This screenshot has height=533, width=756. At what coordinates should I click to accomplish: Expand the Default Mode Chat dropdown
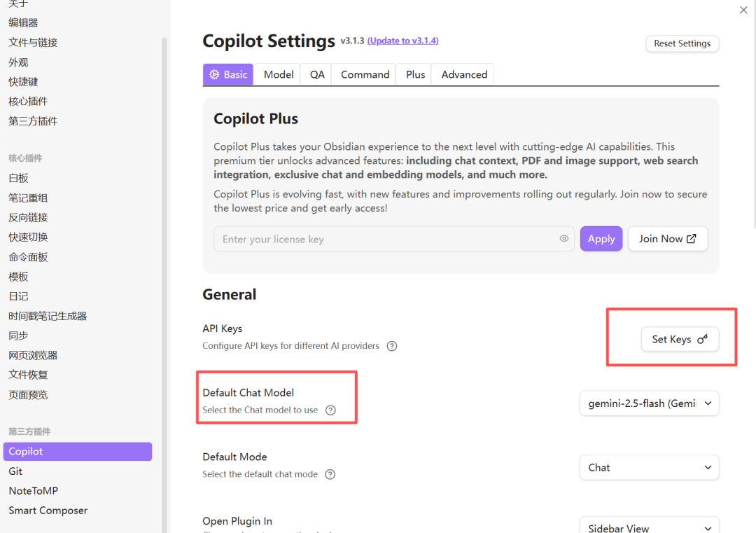[649, 468]
